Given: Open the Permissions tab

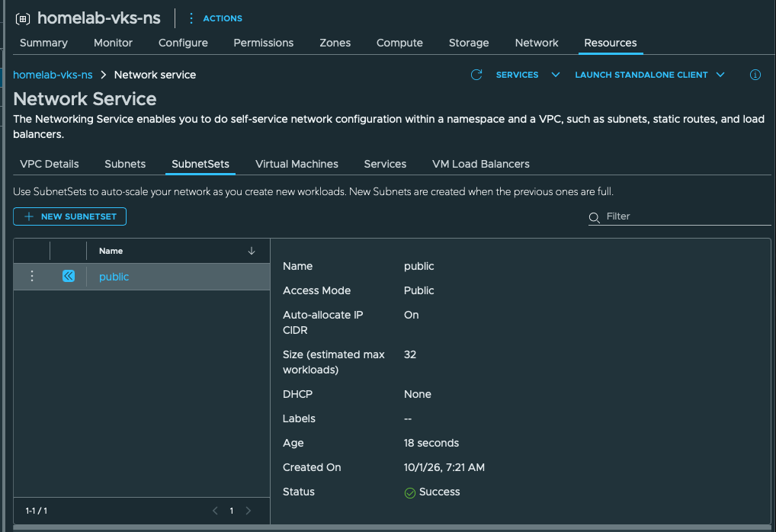Looking at the screenshot, I should pos(263,43).
